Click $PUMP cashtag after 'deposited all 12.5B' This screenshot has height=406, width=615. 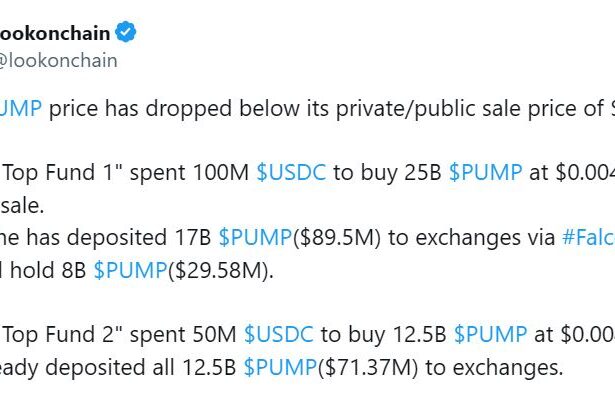click(279, 367)
